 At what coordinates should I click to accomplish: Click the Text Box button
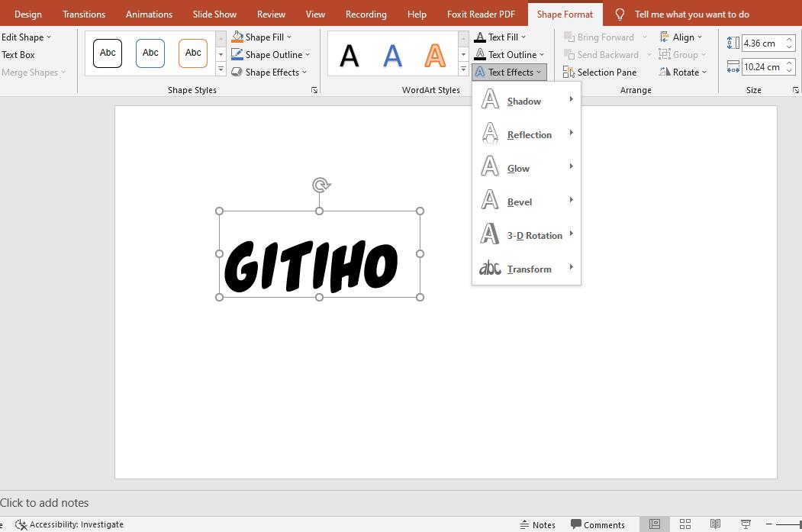(x=18, y=55)
